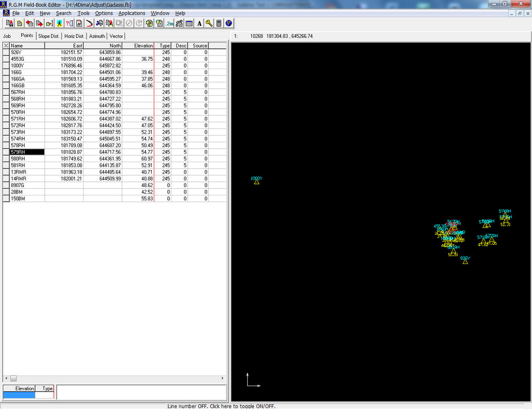
Task: Click the red curved line icon
Action: [89, 23]
